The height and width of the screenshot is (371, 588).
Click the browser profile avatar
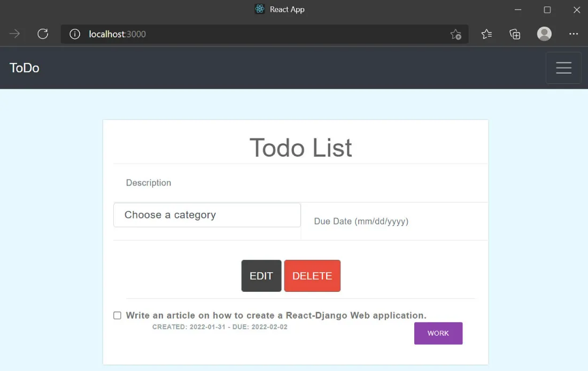point(544,34)
